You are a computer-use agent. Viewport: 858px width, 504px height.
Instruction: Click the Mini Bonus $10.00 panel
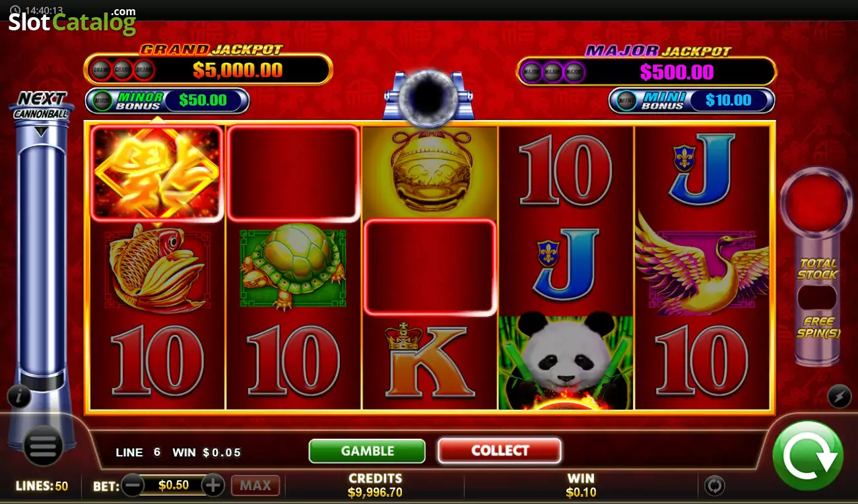pyautogui.click(x=691, y=100)
